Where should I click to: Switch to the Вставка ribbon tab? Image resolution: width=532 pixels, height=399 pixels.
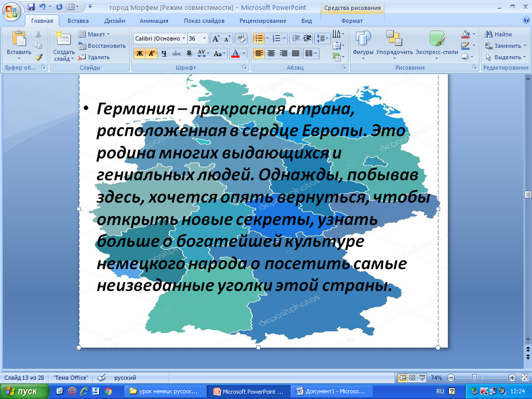(78, 21)
